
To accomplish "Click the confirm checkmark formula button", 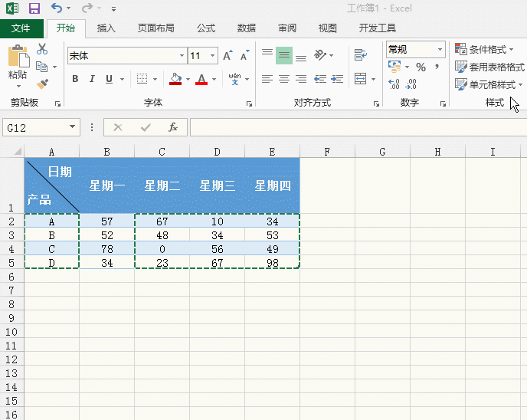I will (x=146, y=127).
